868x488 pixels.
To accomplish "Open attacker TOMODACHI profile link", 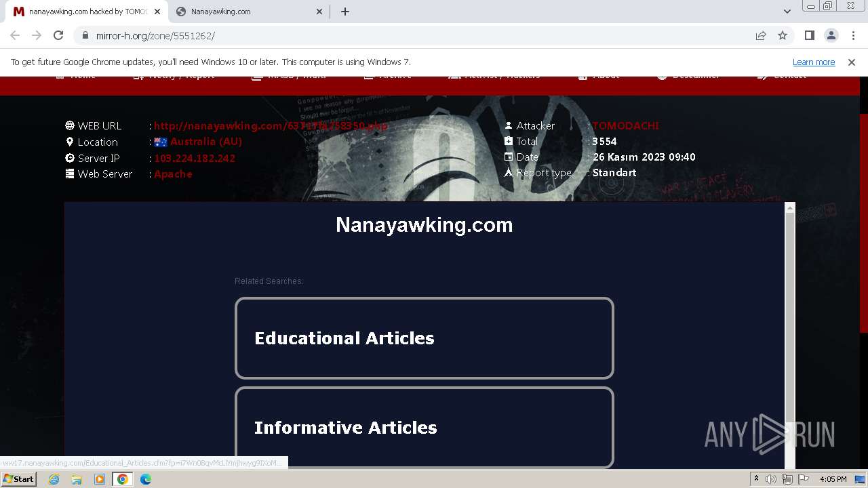I will (626, 125).
